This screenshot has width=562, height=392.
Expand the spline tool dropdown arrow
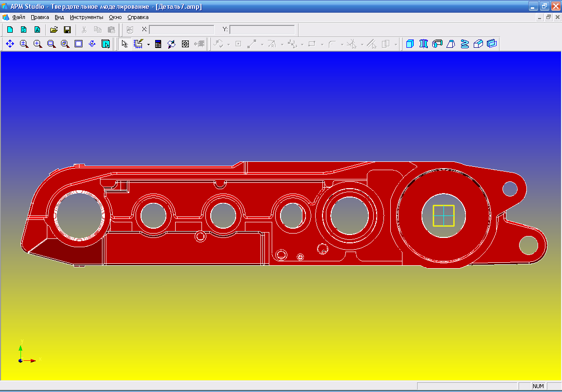point(302,44)
